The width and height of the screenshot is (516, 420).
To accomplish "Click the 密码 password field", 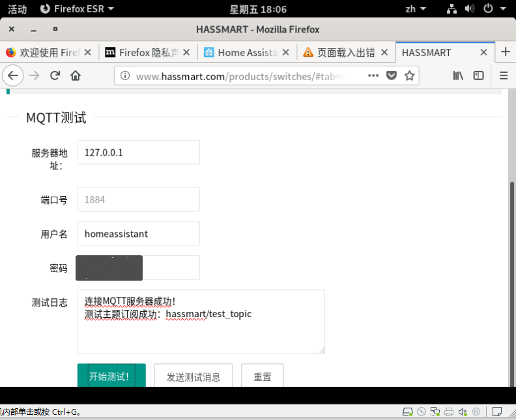I will (x=139, y=268).
